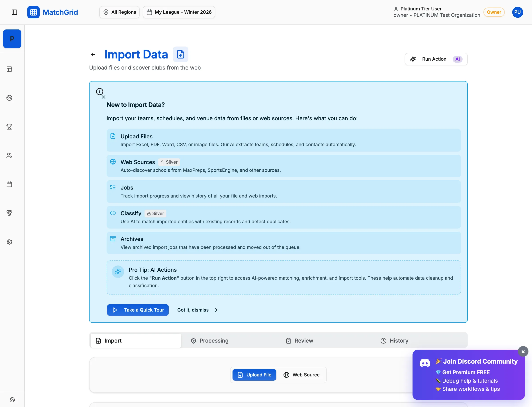Select the globe icon in the left sidebar
The image size is (532, 407).
tap(9, 98)
